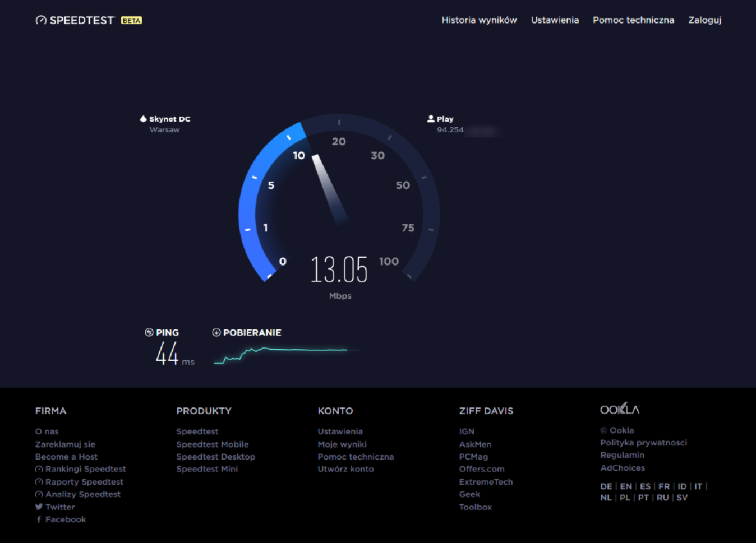Click the Skynet DC server icon

click(143, 119)
